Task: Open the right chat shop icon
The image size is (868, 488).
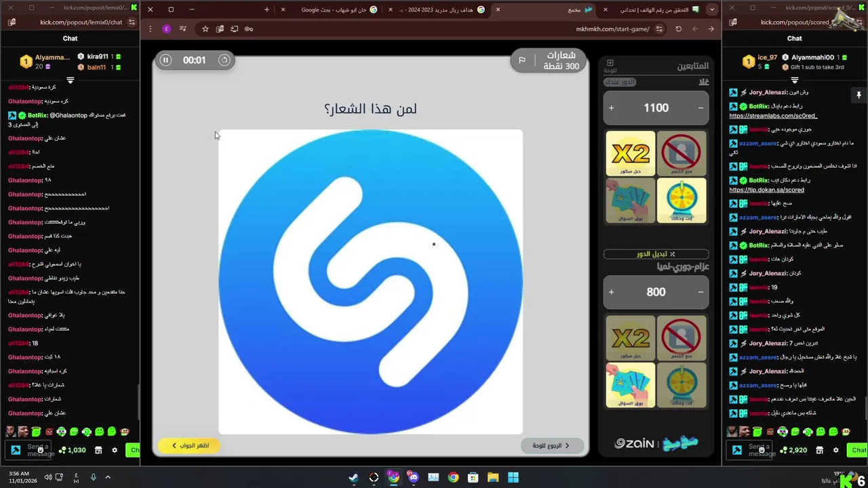Action: point(819,450)
